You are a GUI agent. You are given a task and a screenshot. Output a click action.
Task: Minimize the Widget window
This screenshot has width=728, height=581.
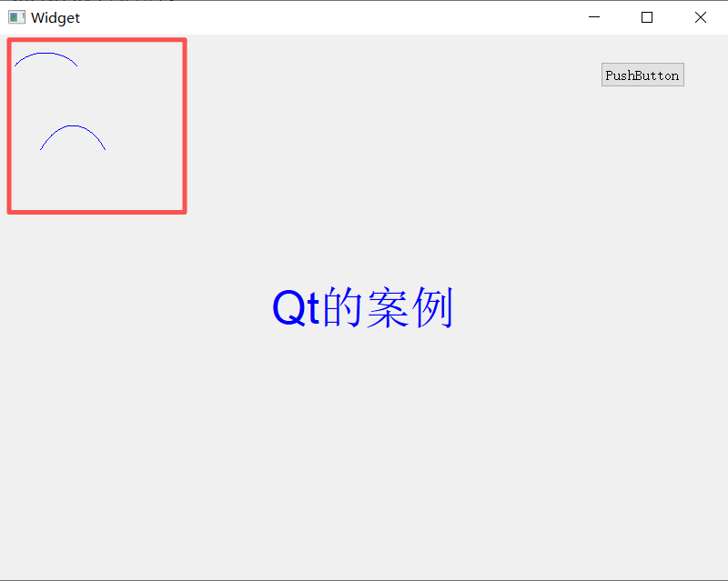coord(594,17)
